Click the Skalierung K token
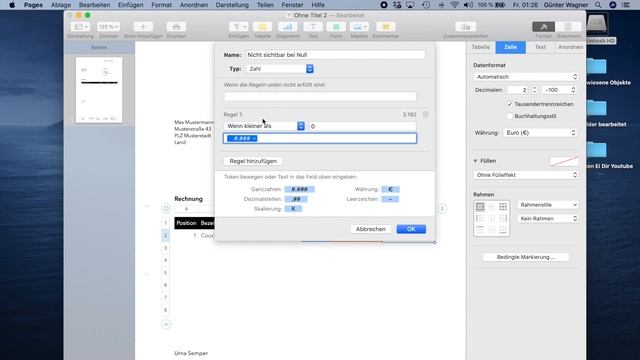 tap(293, 209)
